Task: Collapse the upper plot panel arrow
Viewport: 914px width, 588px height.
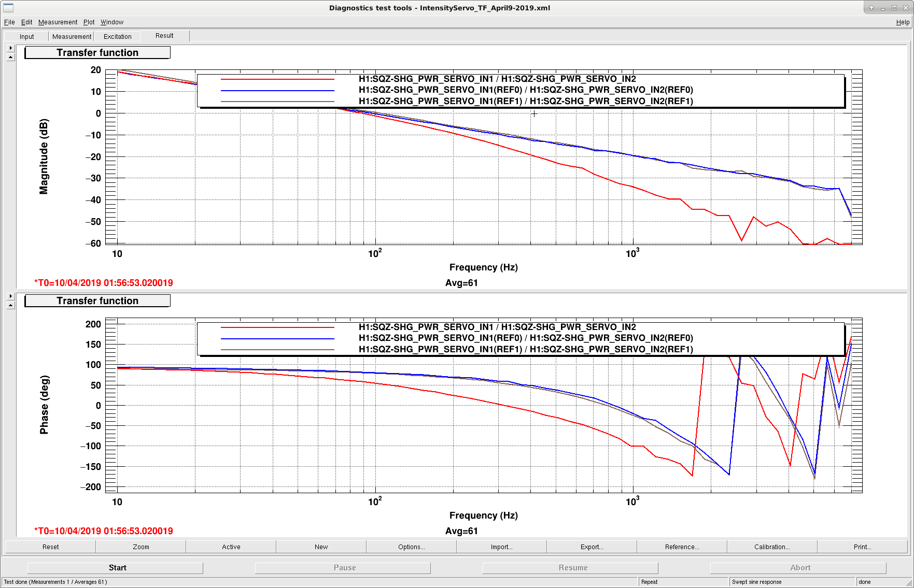Action: (10, 57)
